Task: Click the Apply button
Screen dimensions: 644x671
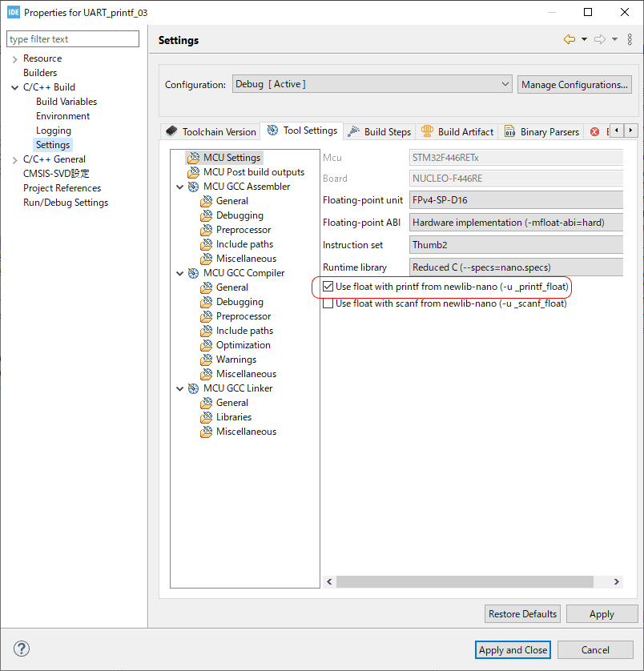Action: 602,614
